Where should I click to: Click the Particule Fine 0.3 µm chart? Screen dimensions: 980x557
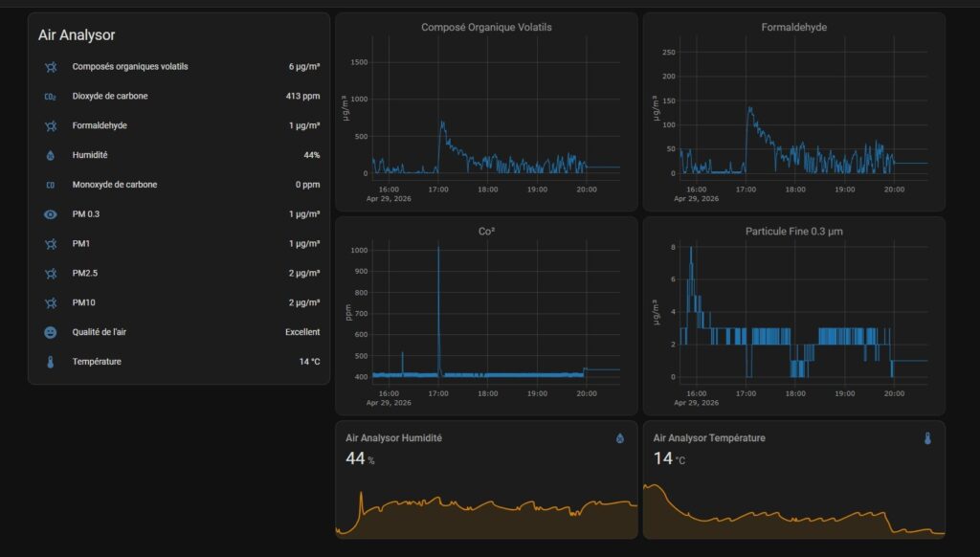coord(793,317)
